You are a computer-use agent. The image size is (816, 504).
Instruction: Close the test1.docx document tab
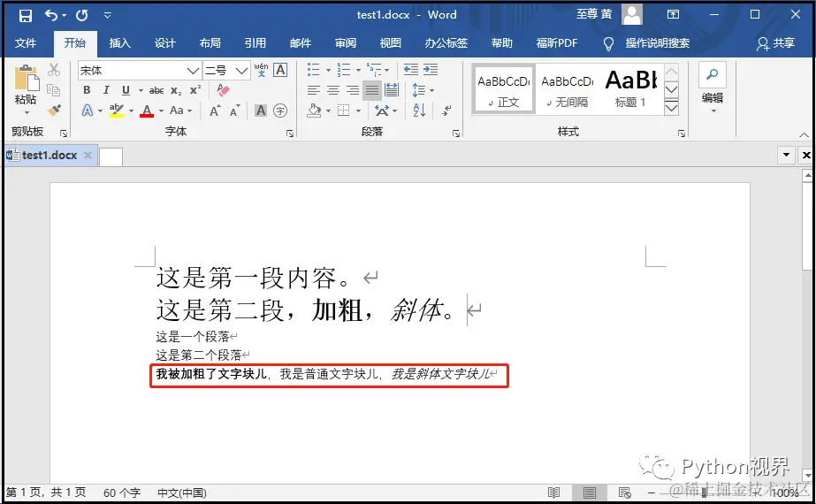tap(88, 155)
